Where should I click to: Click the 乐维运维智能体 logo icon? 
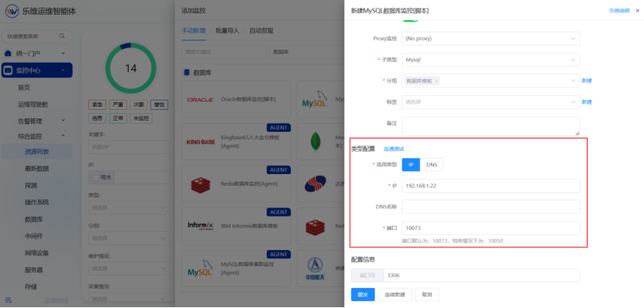click(12, 11)
